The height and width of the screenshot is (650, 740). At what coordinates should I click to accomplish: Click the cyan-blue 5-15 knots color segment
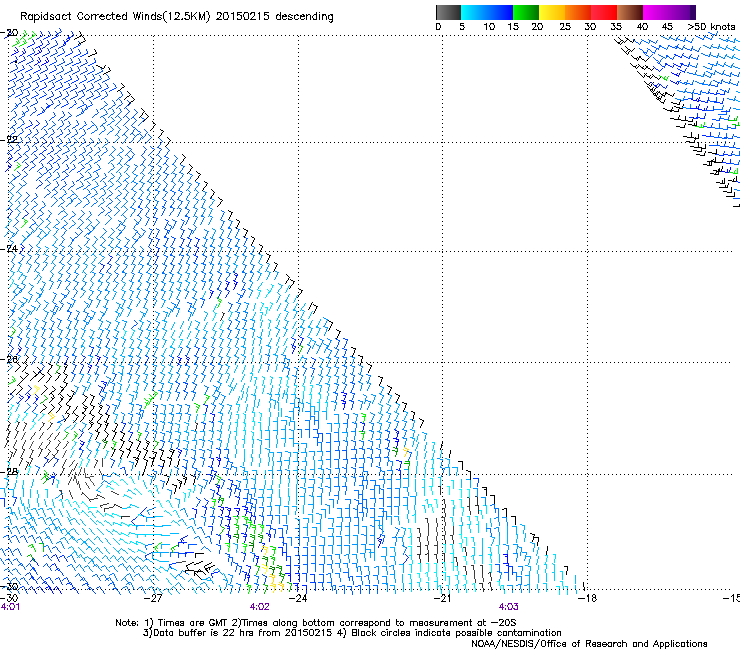coord(487,12)
